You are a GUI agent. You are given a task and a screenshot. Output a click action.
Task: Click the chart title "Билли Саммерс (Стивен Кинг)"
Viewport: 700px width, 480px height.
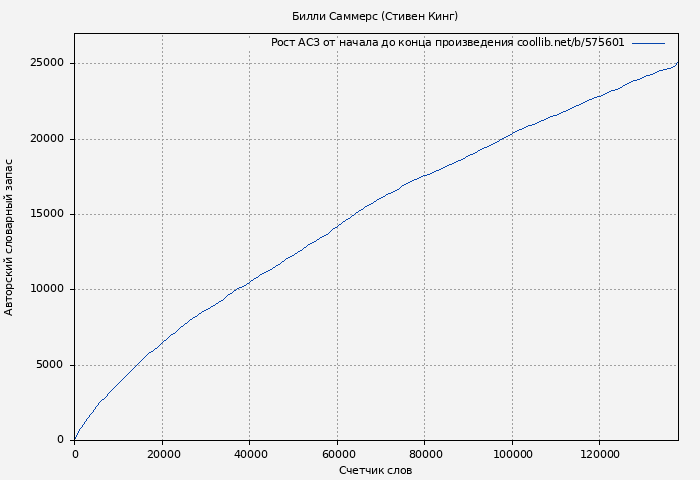coord(375,16)
